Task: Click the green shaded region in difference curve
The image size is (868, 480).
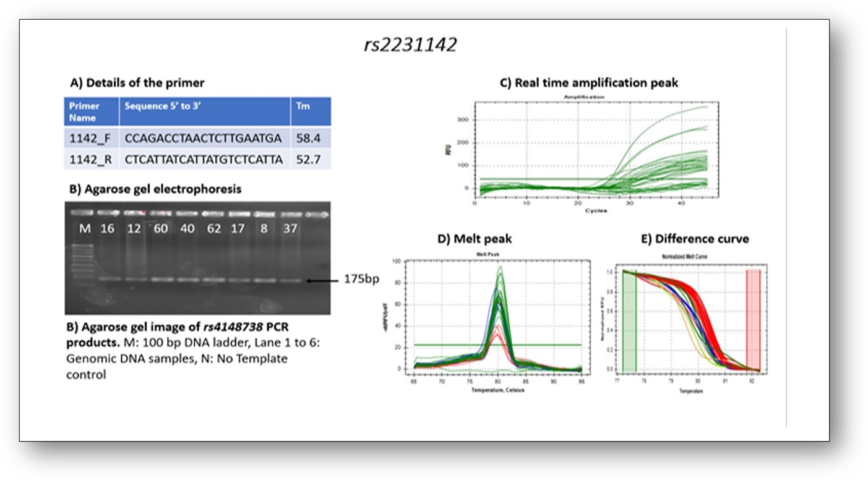Action: (629, 322)
